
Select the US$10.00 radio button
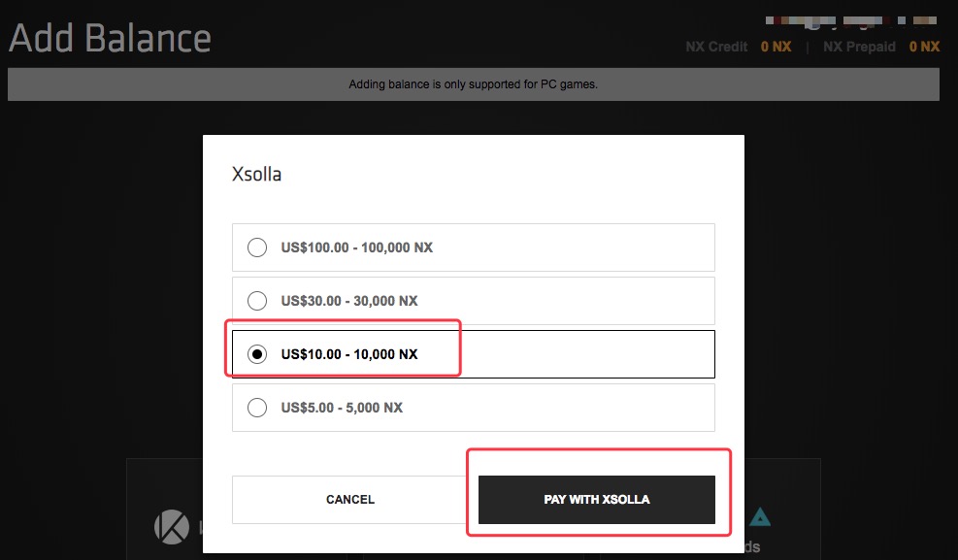tap(257, 354)
